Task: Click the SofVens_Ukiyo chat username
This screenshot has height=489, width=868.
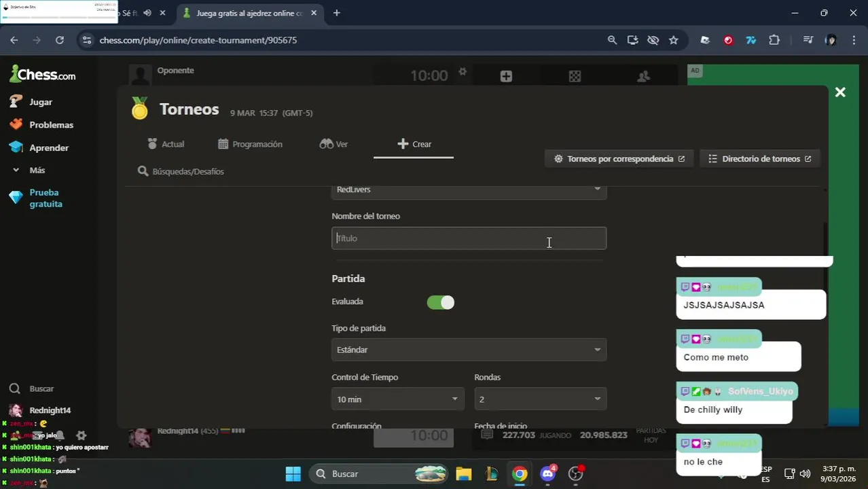Action: point(760,392)
